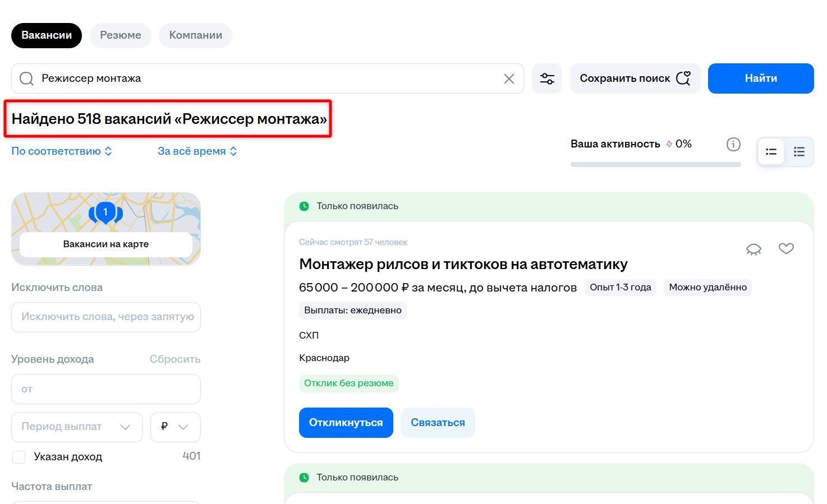Click the green clock icon on second card
The height and width of the screenshot is (504, 827).
click(304, 477)
